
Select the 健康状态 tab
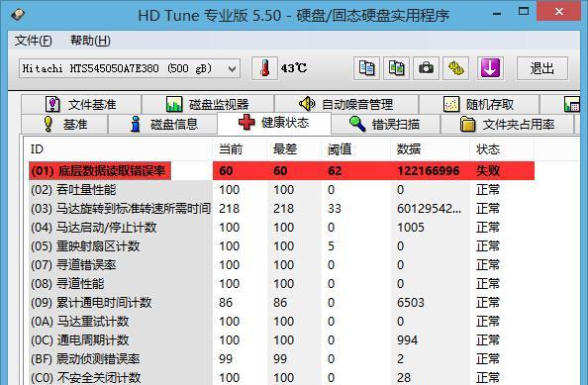click(x=274, y=123)
